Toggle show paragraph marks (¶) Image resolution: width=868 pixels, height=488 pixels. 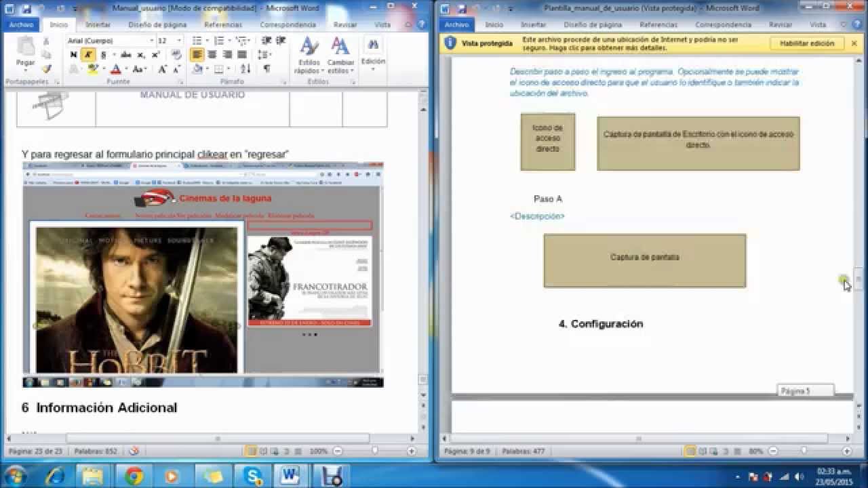point(267,69)
